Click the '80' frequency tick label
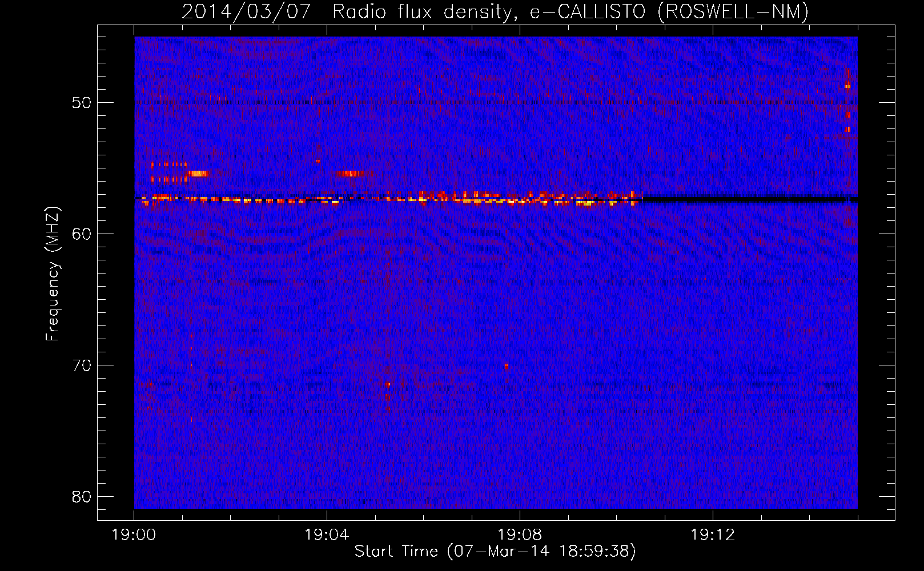924x571 pixels. [82, 497]
